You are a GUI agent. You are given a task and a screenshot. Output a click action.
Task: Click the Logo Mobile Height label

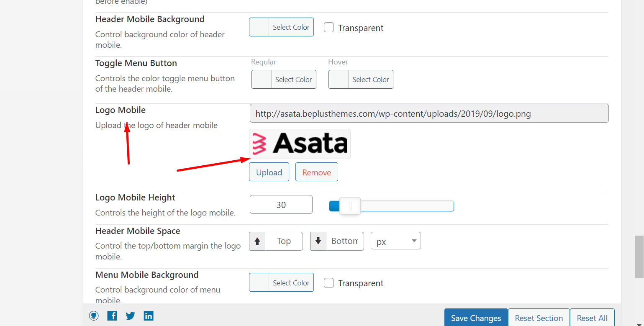click(135, 198)
